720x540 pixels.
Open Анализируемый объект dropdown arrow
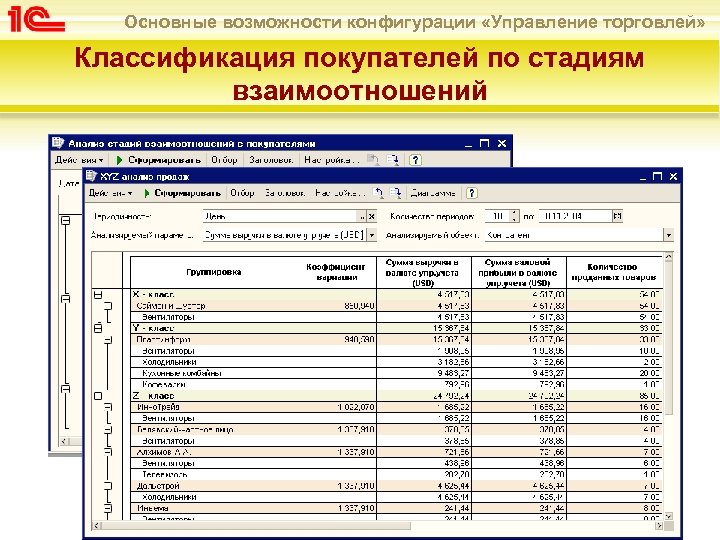pos(669,235)
